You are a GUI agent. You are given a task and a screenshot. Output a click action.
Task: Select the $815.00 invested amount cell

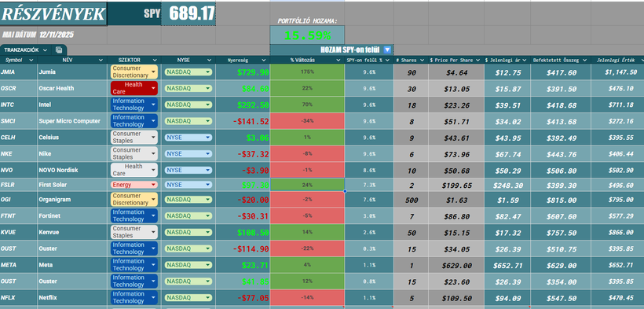coord(561,200)
